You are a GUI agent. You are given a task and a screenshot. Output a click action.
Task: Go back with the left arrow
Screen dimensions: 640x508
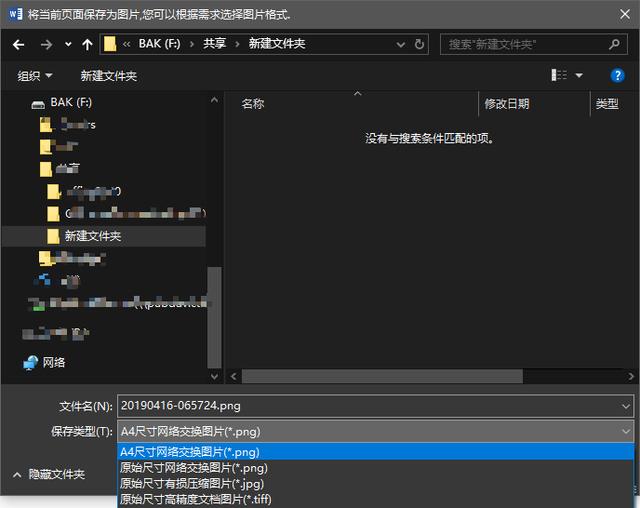coord(18,44)
